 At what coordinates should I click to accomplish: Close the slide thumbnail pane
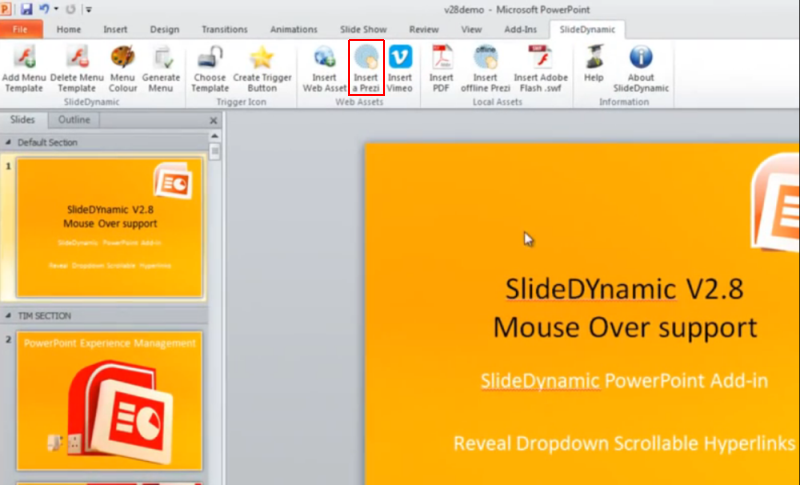[x=213, y=121]
